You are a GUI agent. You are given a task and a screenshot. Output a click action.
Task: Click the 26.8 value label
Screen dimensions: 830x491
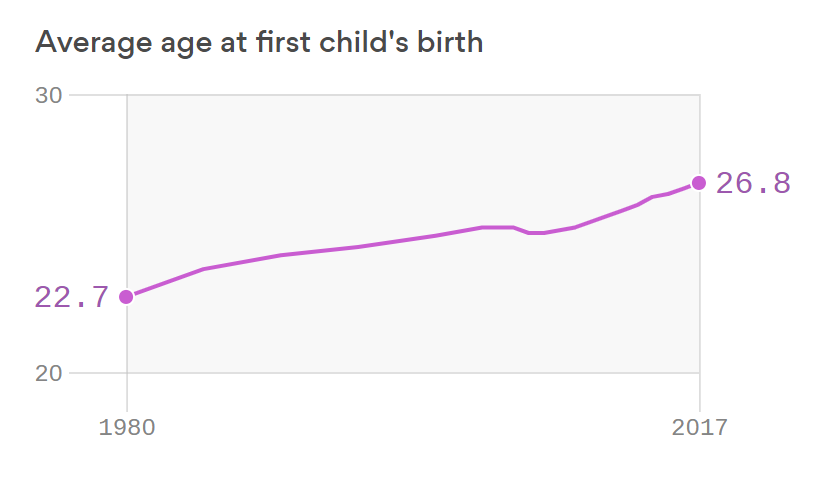pos(754,183)
